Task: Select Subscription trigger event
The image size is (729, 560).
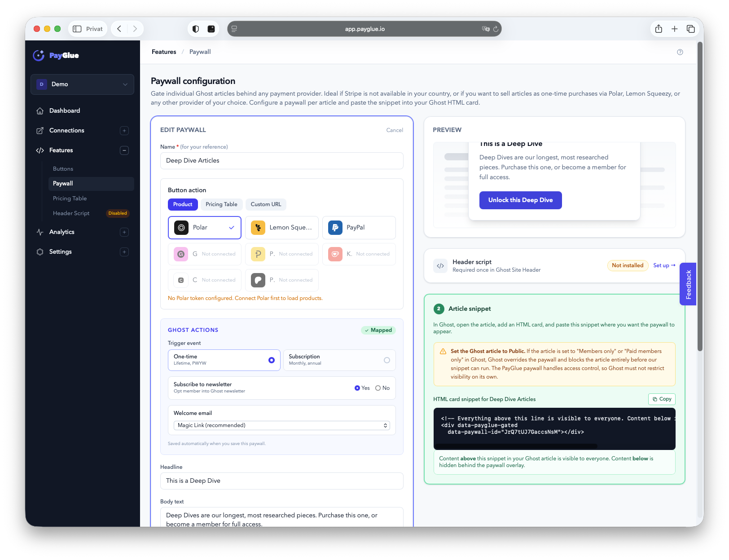Action: [339, 360]
